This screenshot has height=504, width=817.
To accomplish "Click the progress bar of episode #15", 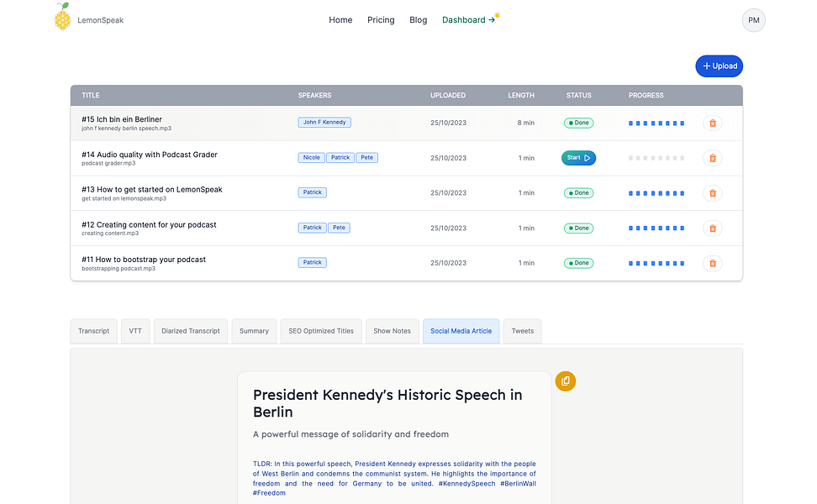I will coord(656,123).
